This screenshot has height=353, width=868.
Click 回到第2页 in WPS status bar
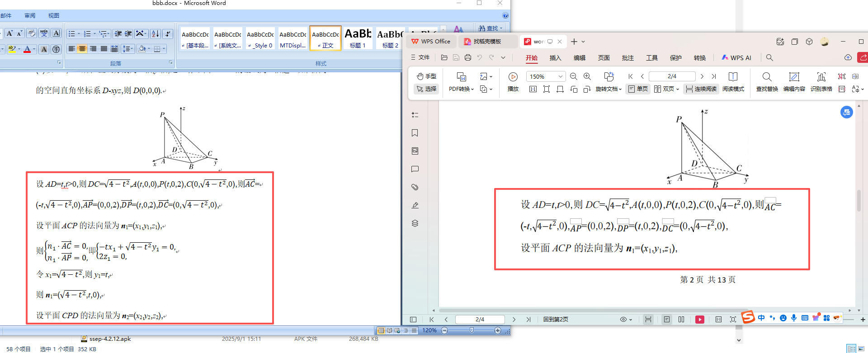[556, 319]
